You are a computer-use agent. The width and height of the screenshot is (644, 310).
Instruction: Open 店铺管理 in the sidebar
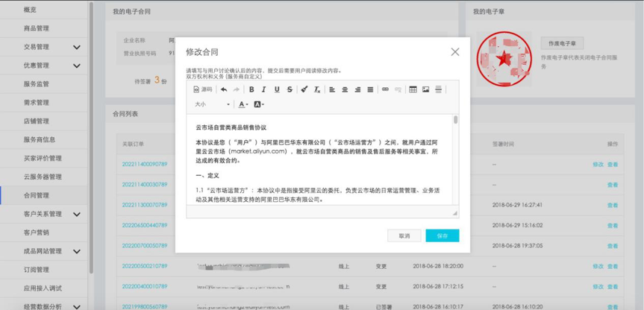[x=36, y=121]
